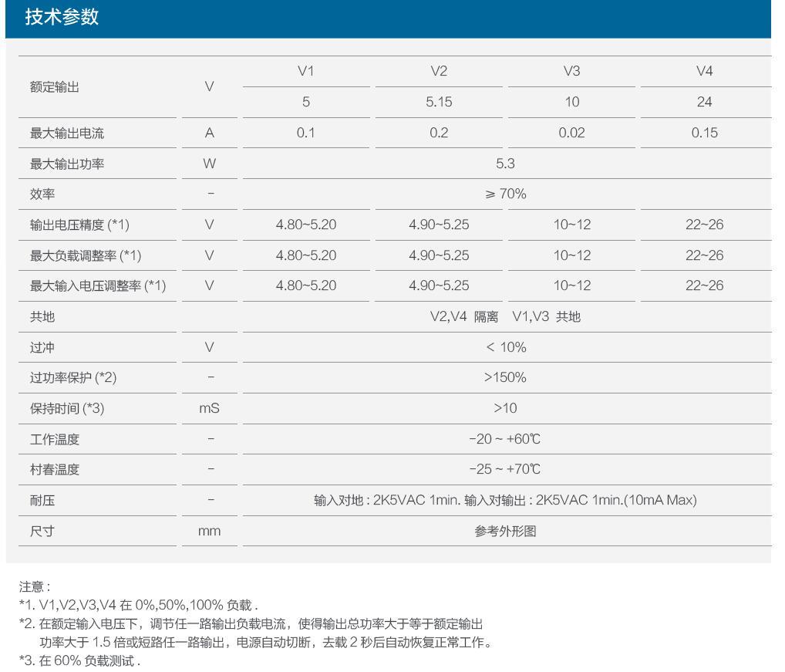785x672 pixels.
Task: Select the W unit cell
Action: tap(209, 164)
